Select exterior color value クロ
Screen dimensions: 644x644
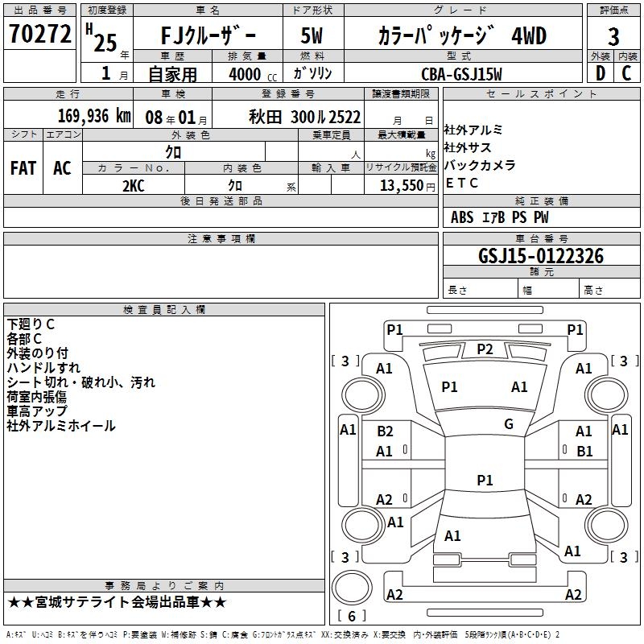[173, 152]
